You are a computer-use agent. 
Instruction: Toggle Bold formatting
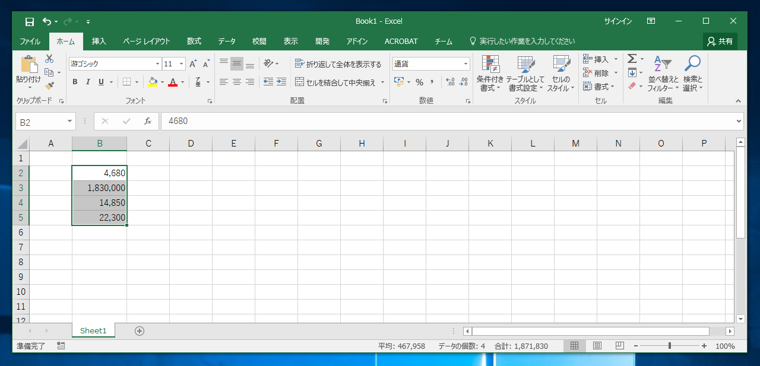click(x=75, y=82)
